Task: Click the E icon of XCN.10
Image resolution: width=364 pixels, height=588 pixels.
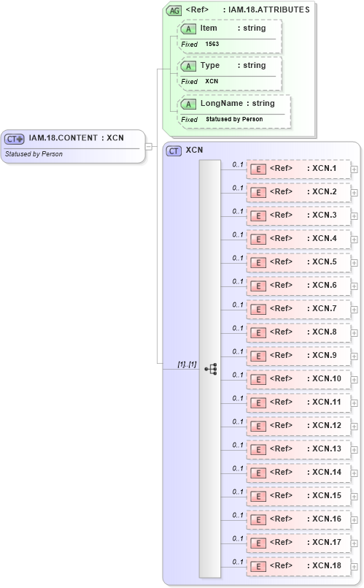Action: click(x=258, y=380)
